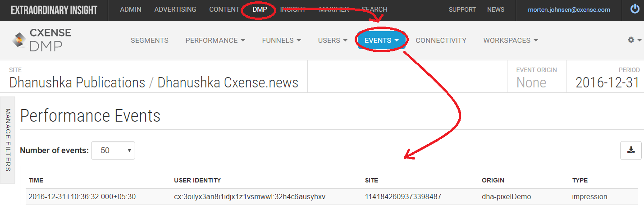
Task: Open the News link
Action: tap(496, 9)
